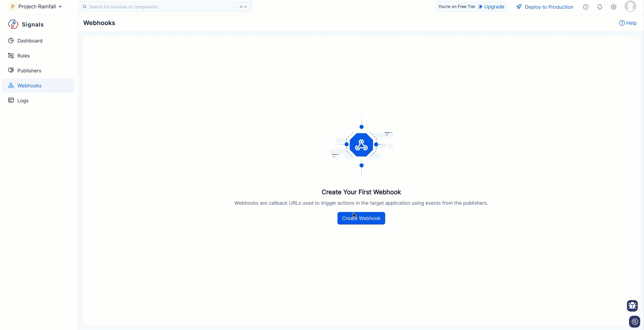Select Webhooks in the sidebar

point(30,86)
